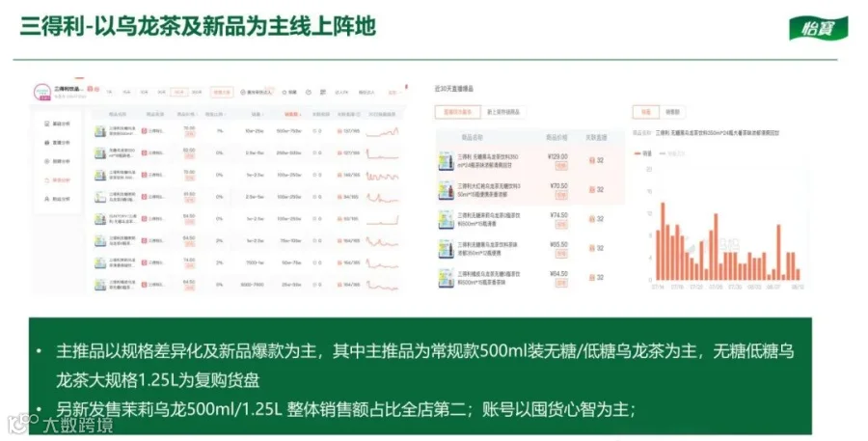Click the live icon beside 32 in the ¥74.50 row
868x441 pixels.
tap(592, 219)
